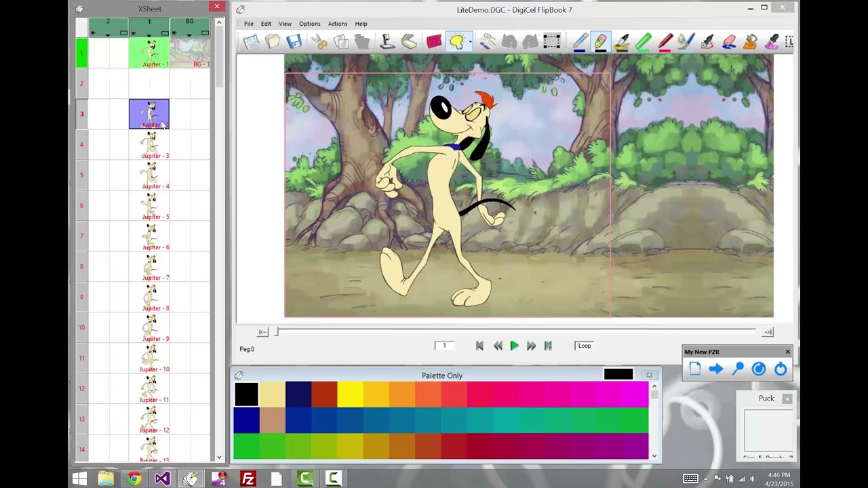
Task: Toggle the rectangle box on level 2 header
Action: 123,33
